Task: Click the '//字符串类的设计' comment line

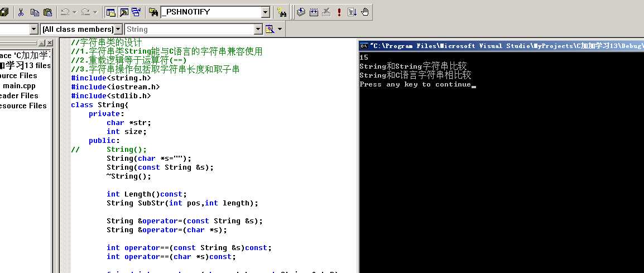Action: (x=107, y=42)
